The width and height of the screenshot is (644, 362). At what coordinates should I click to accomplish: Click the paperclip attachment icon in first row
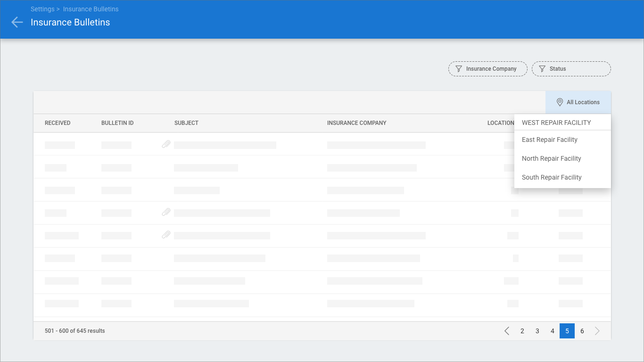point(166,144)
